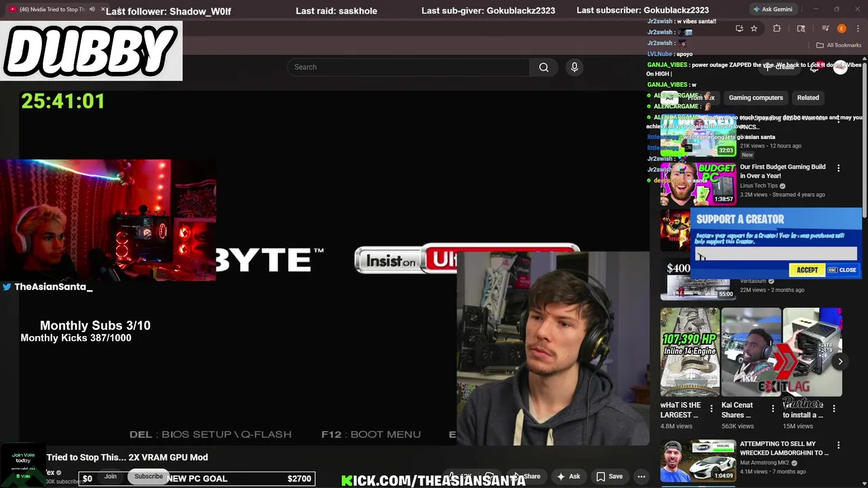Bookmark this page with star icon
This screenshot has width=868, height=488.
tap(753, 28)
